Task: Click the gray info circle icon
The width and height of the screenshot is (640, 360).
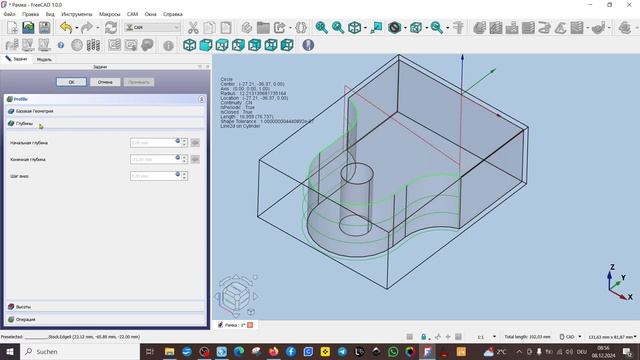Action: tap(168, 45)
